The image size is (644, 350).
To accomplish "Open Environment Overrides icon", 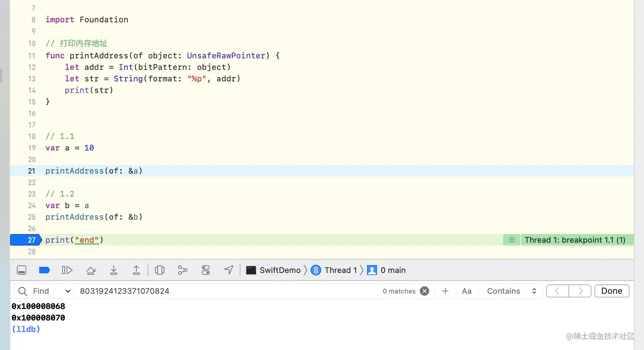I will click(x=206, y=270).
